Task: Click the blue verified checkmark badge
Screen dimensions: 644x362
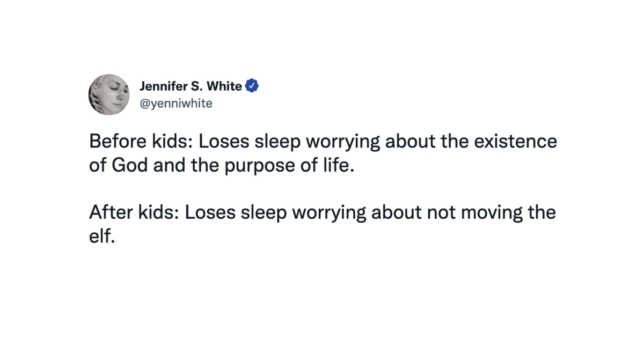Action: pos(252,86)
